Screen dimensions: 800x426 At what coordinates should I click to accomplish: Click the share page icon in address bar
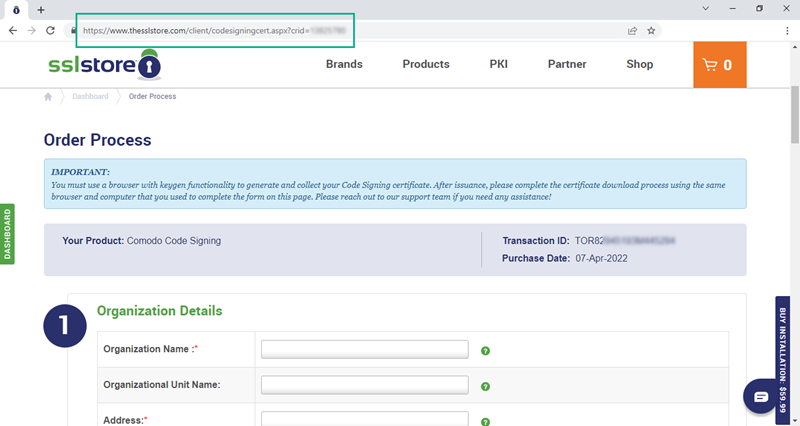(633, 31)
